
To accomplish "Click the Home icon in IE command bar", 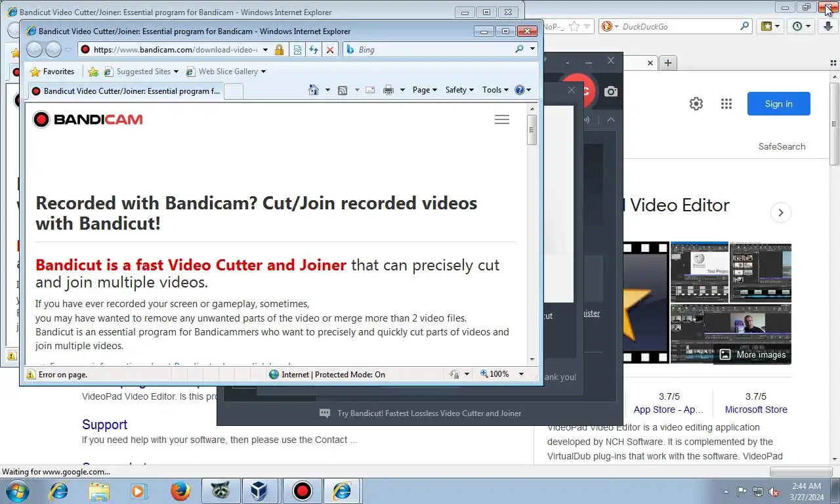I will 314,90.
